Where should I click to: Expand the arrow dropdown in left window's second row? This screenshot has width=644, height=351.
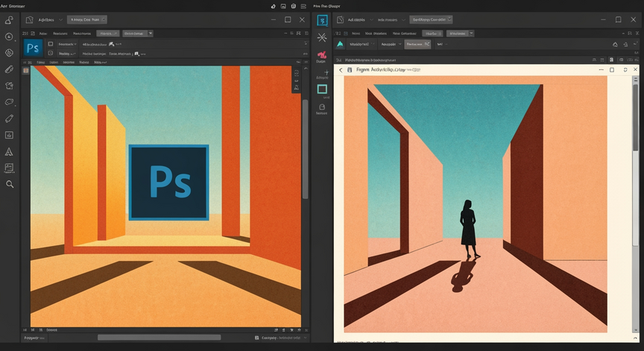[x=151, y=34]
